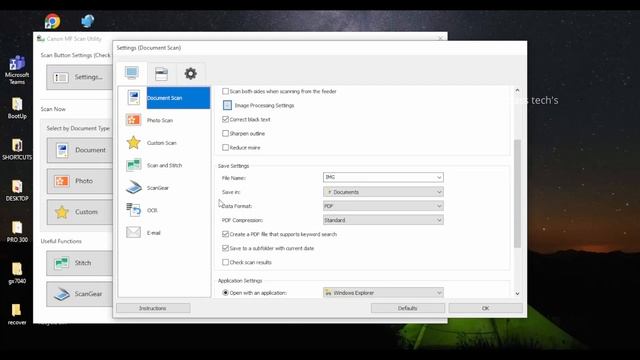Open the blue bird desktop icon
640x360 pixels.
87,21
